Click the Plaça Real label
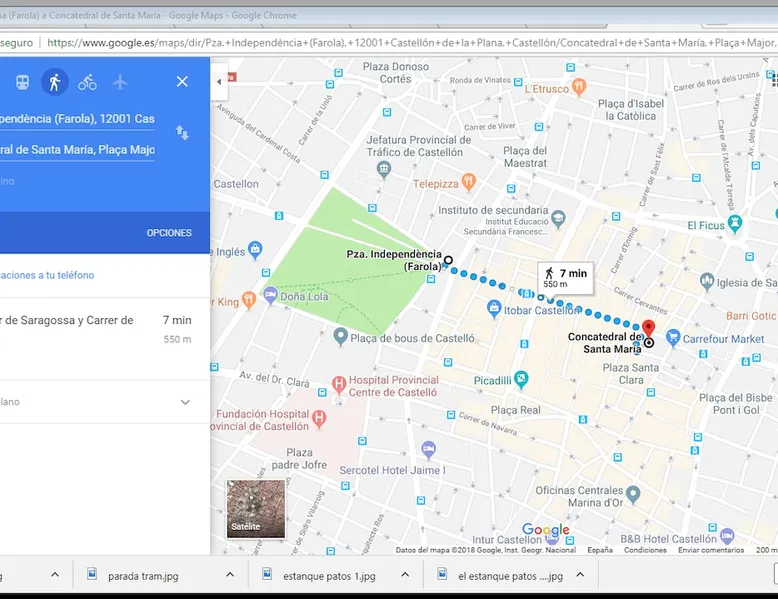Screen dimensions: 778x599 coord(516,410)
